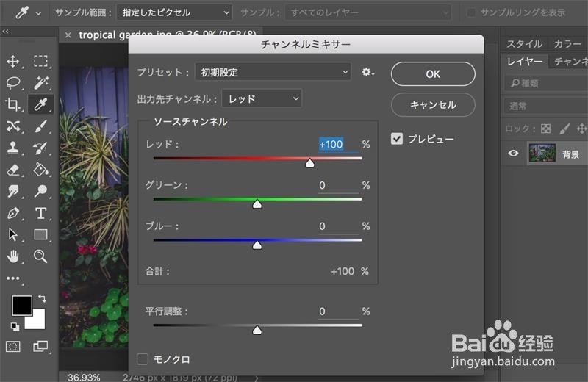The height and width of the screenshot is (382, 588).
Task: Click the レッド slider handle
Action: (309, 163)
